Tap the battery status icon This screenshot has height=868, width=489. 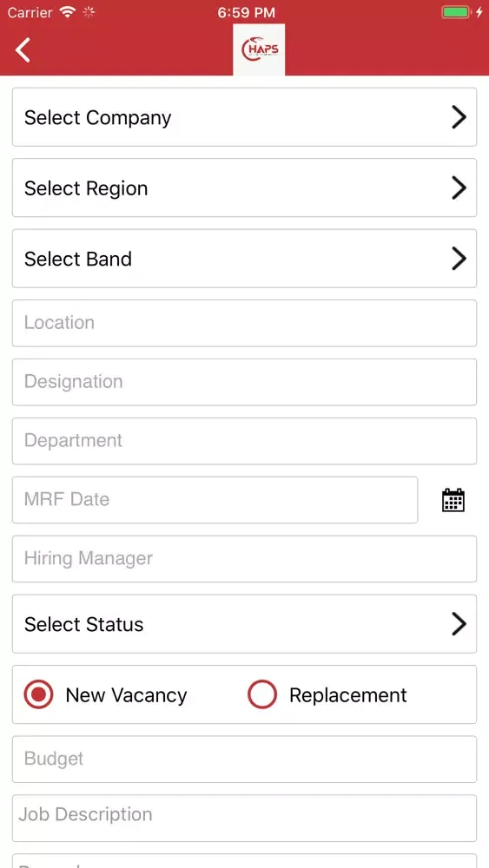[x=456, y=12]
